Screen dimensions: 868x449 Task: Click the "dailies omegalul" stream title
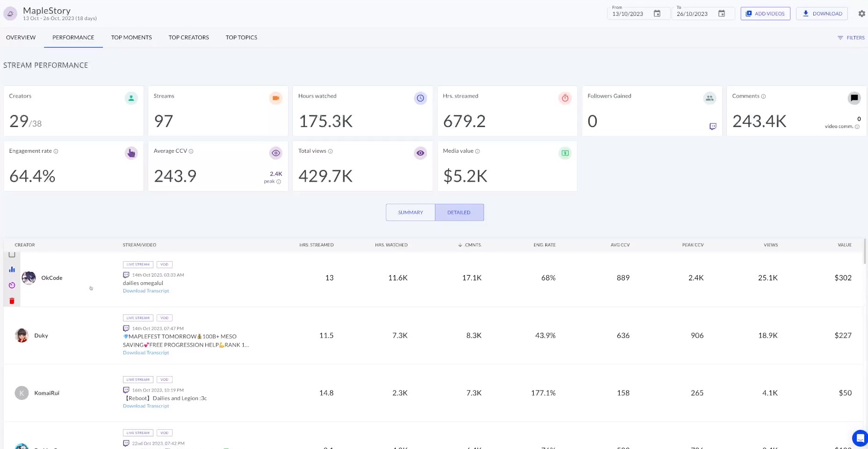click(x=143, y=283)
